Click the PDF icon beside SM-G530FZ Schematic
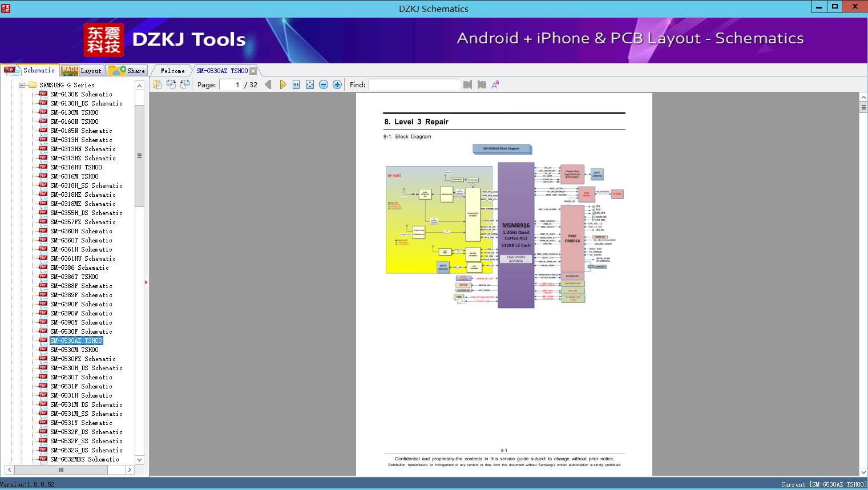Image resolution: width=868 pixels, height=490 pixels. 43,359
